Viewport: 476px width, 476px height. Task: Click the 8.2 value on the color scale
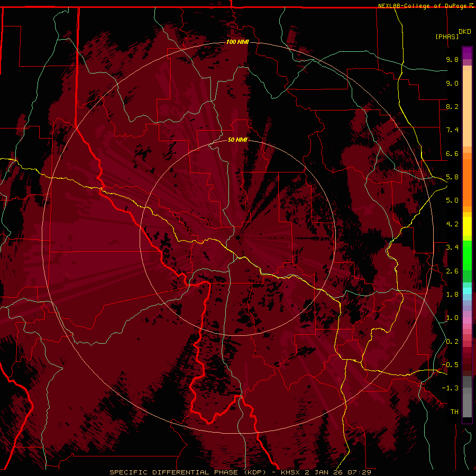tap(452, 106)
